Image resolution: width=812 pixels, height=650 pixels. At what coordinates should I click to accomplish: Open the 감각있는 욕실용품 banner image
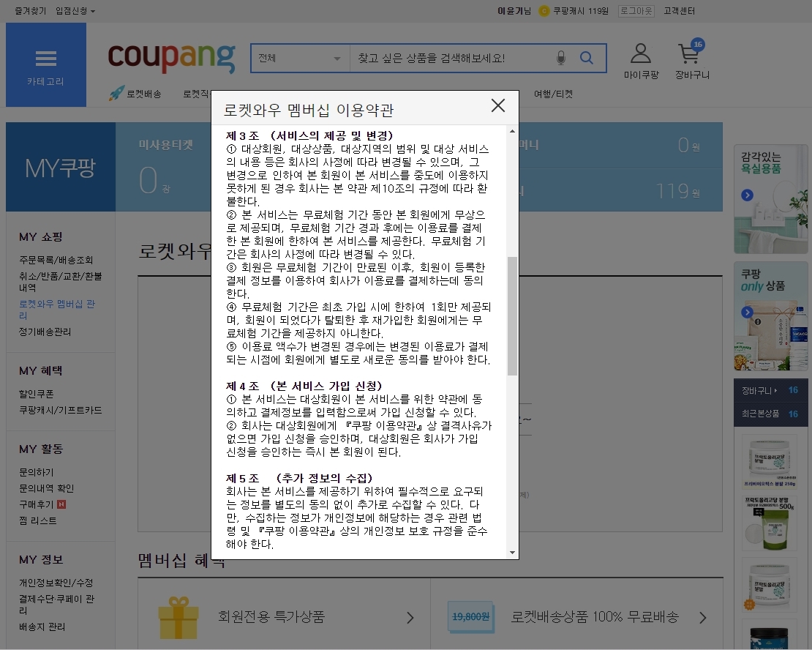(x=771, y=199)
